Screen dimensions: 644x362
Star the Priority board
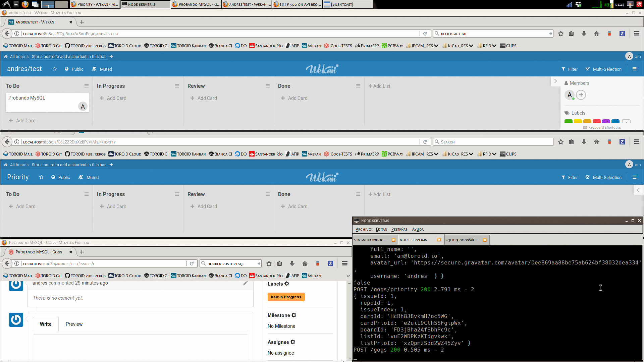[41, 177]
